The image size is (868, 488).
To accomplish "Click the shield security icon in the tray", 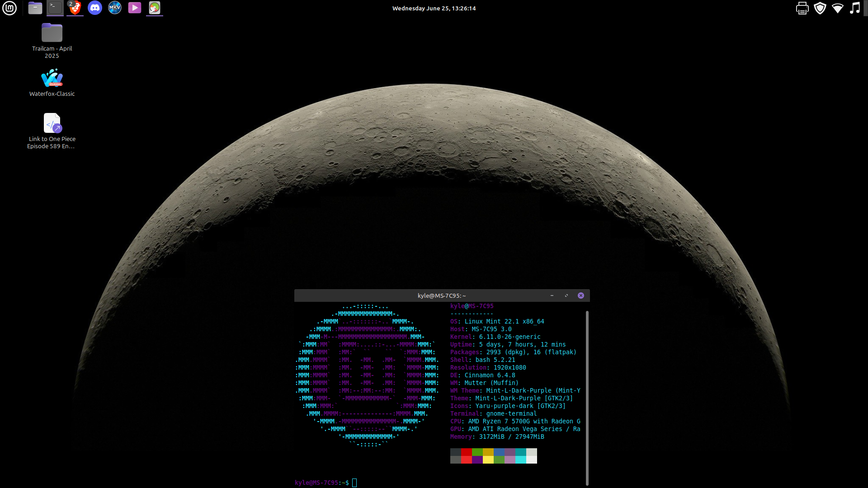I will point(820,8).
